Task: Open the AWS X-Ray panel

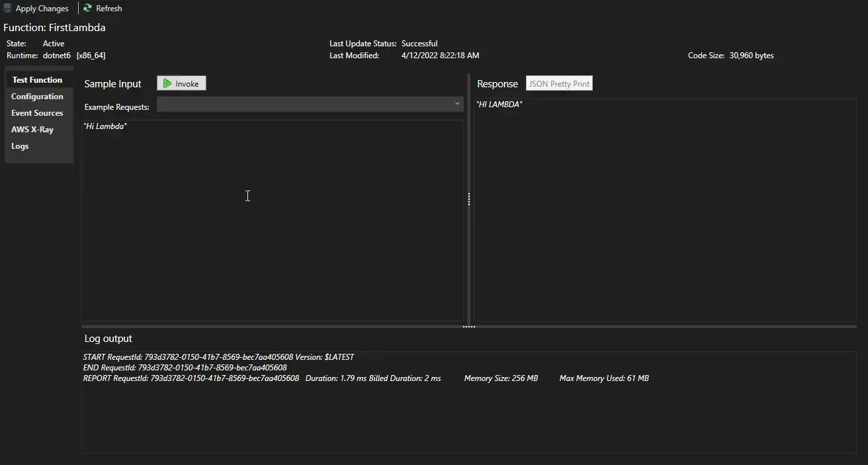Action: point(32,129)
